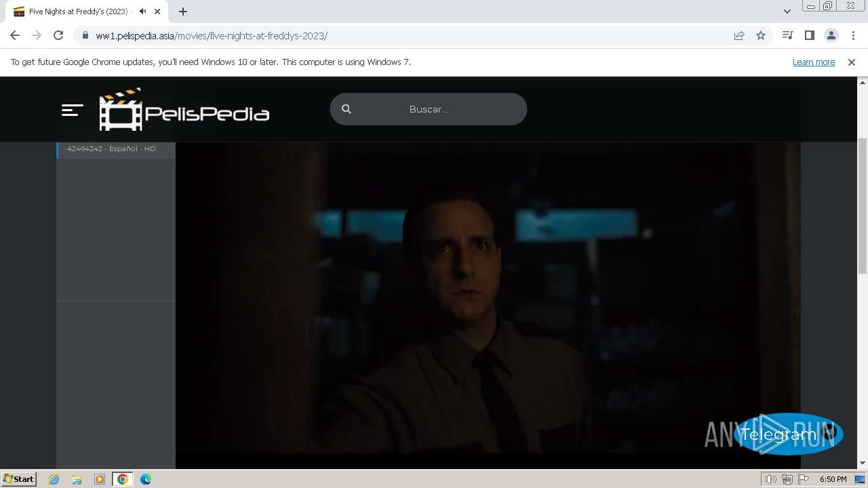Select the 42464242 - Español - HD source
868x488 pixels.
click(x=116, y=148)
